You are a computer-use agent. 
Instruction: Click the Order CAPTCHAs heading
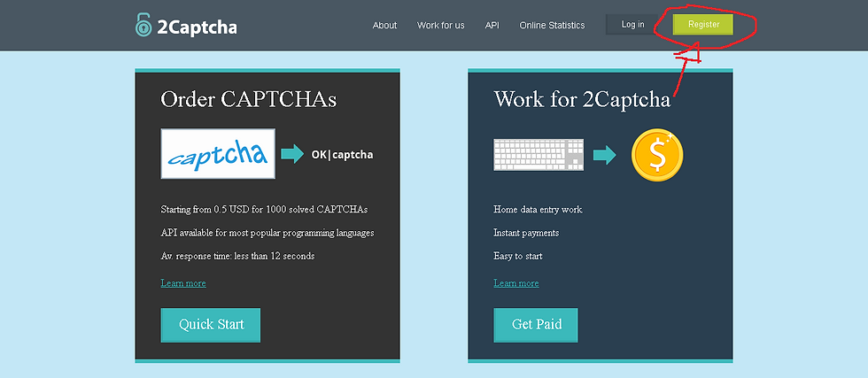click(x=249, y=100)
